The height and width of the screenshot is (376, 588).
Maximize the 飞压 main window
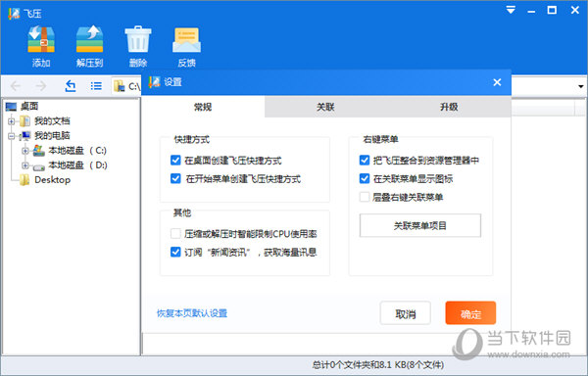click(552, 10)
